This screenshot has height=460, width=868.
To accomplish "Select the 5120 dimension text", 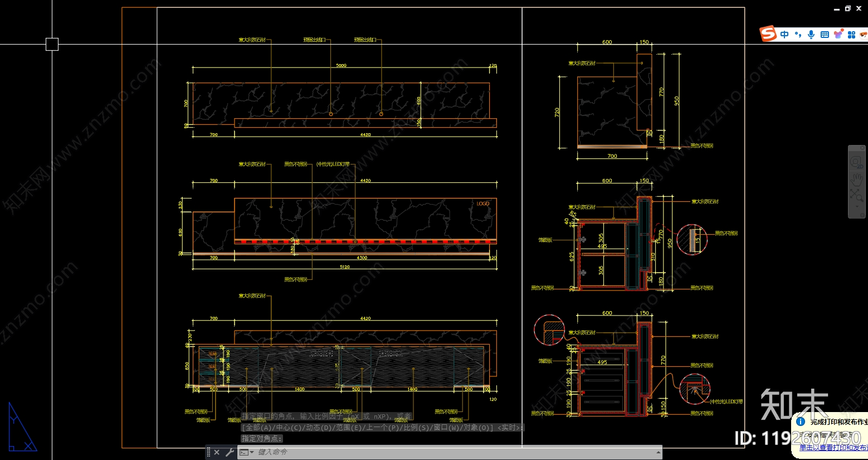I will 345,267.
